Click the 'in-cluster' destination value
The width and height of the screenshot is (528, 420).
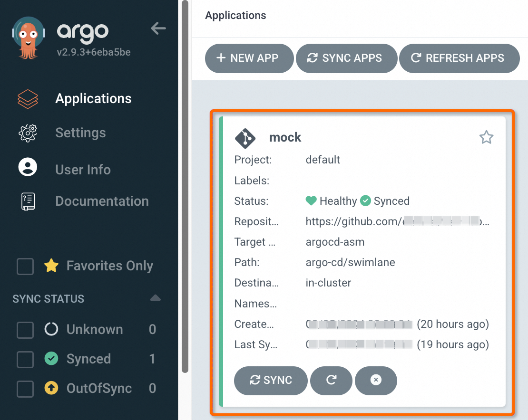tap(328, 283)
